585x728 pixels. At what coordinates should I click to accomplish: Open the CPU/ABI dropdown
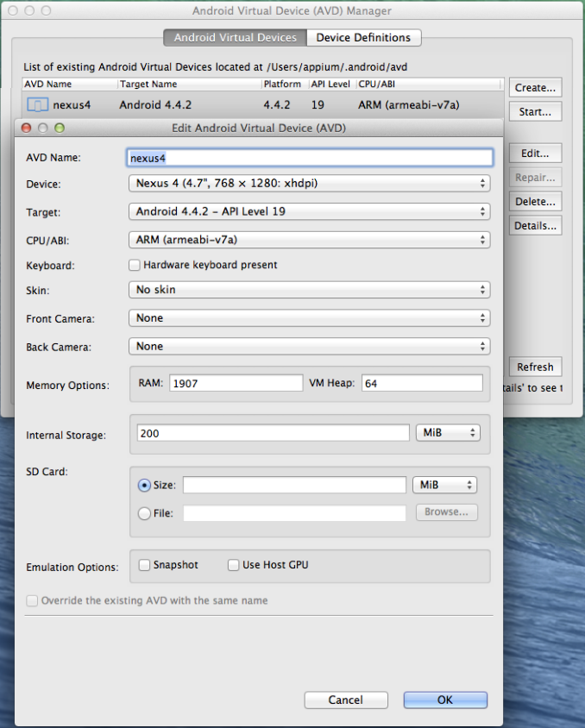point(309,240)
